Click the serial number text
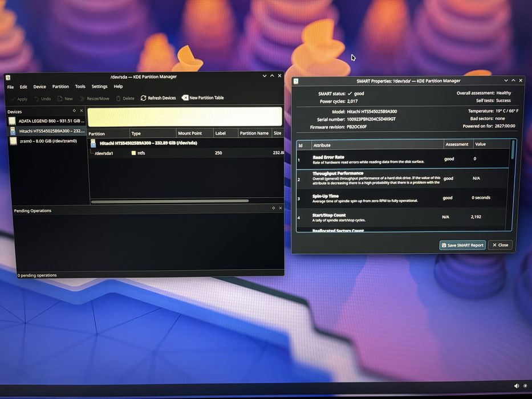Viewport: 532px width, 399px height. pyautogui.click(x=371, y=119)
